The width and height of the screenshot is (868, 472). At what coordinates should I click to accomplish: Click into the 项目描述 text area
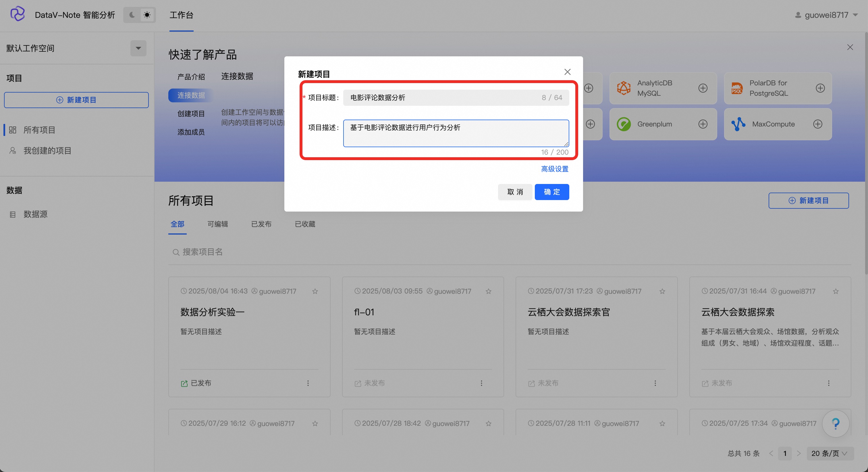coord(456,133)
